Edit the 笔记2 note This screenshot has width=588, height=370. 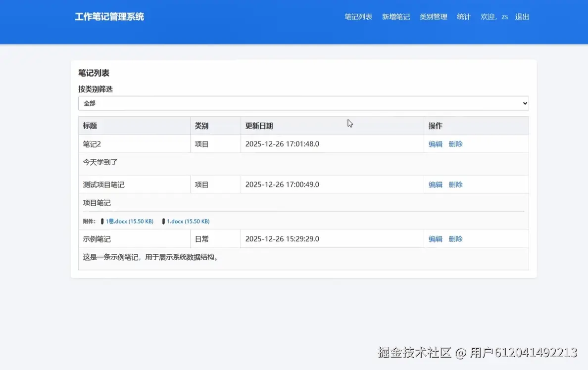pyautogui.click(x=436, y=144)
